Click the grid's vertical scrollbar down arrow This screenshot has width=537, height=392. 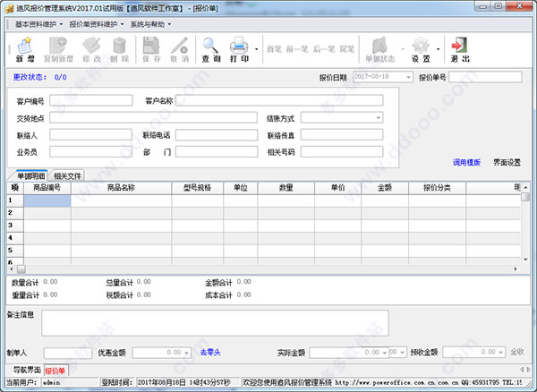[x=525, y=260]
